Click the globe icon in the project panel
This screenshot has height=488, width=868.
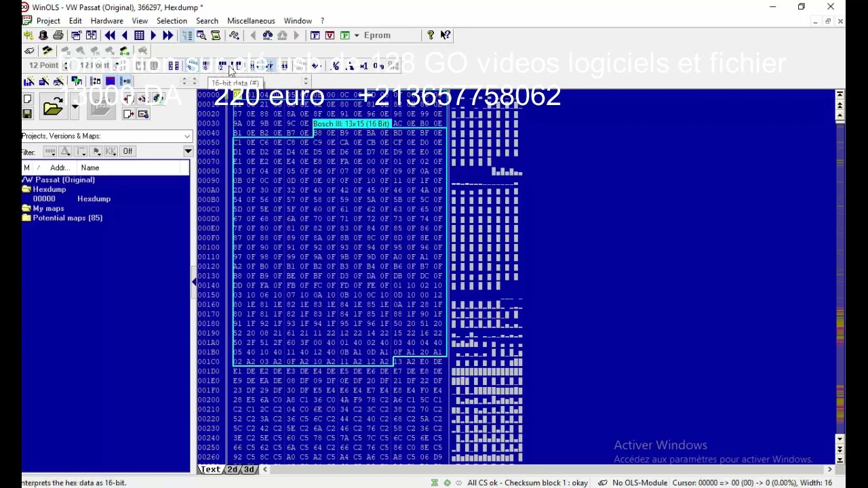tap(158, 99)
